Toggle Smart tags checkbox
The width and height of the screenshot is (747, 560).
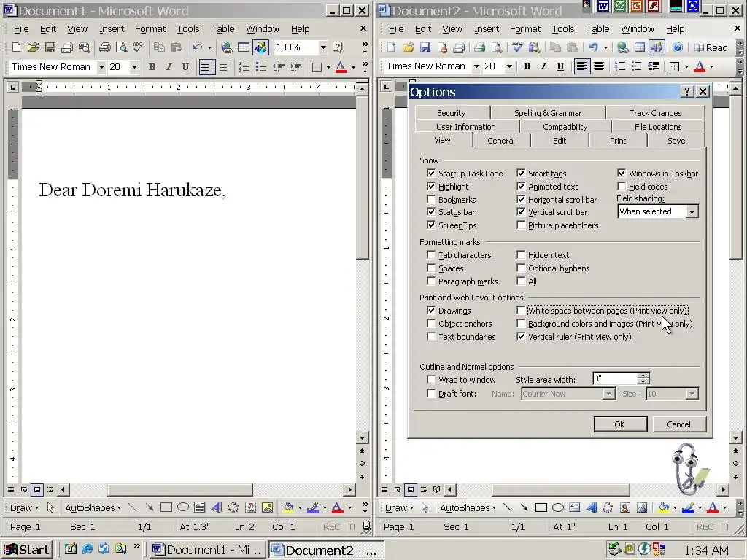[521, 174]
